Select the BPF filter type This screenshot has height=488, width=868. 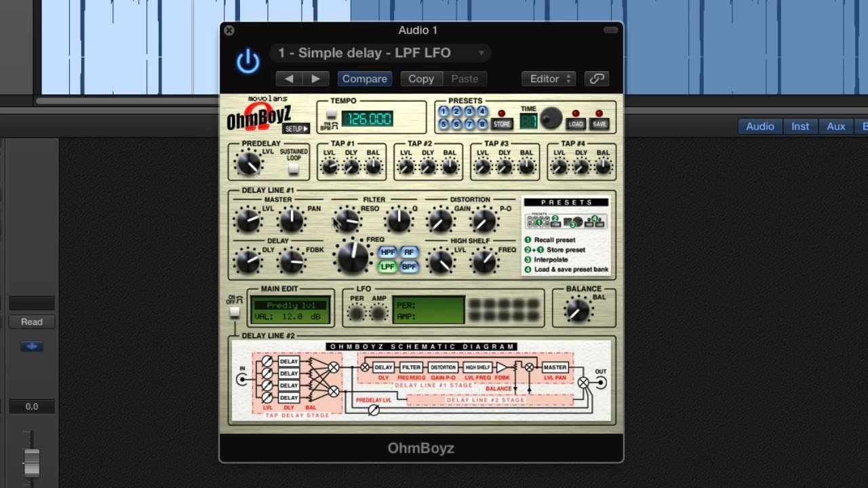409,267
